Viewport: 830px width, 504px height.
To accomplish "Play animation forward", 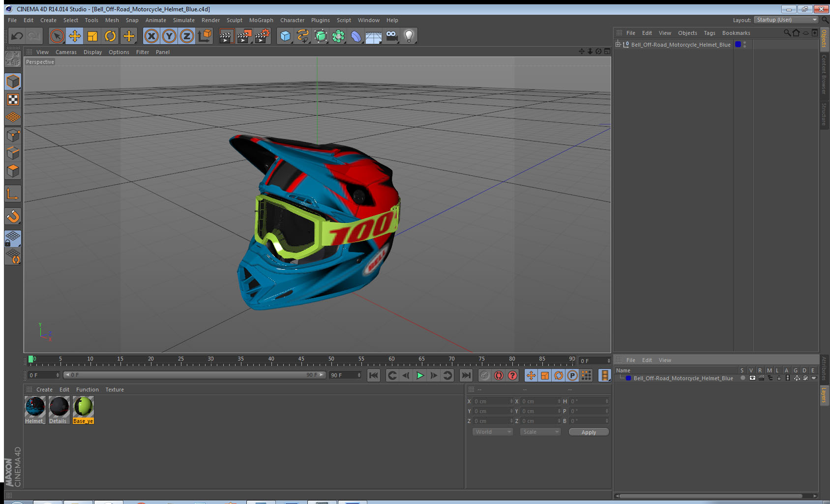I will (420, 375).
